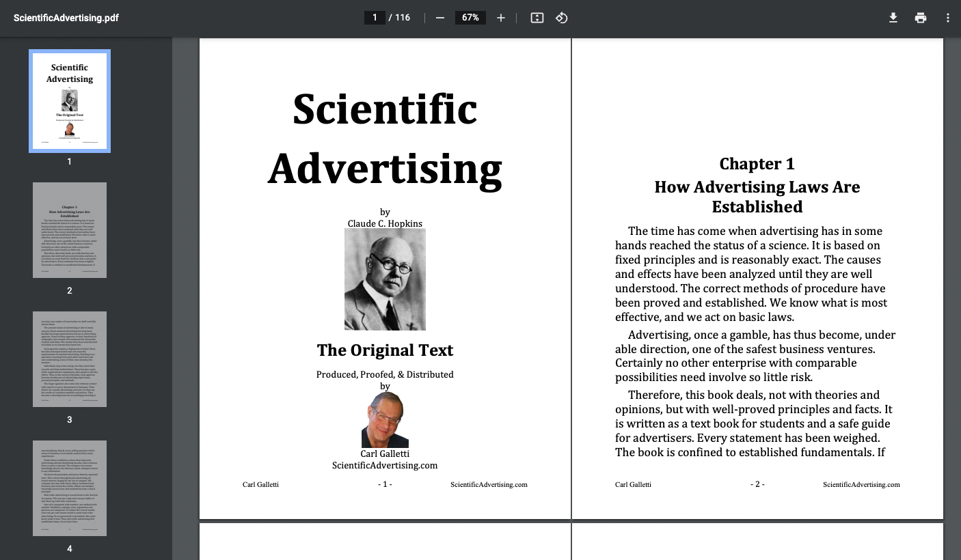Image resolution: width=961 pixels, height=560 pixels.
Task: Jump to page 2 thumbnail
Action: click(x=70, y=230)
